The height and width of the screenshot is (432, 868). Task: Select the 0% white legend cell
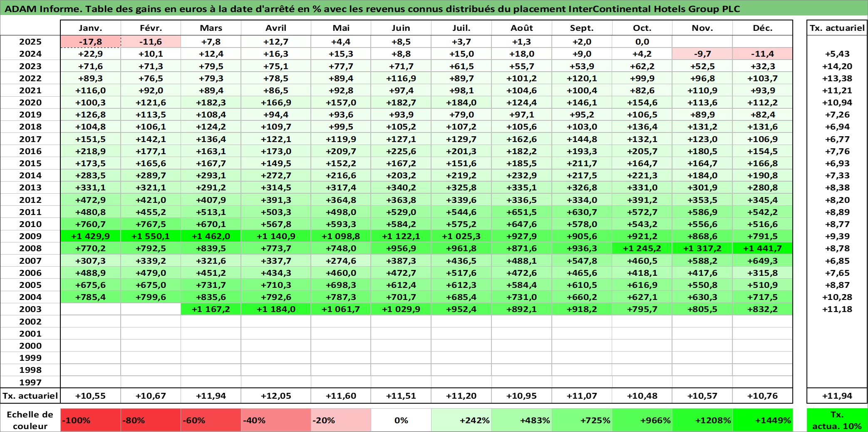pos(401,420)
